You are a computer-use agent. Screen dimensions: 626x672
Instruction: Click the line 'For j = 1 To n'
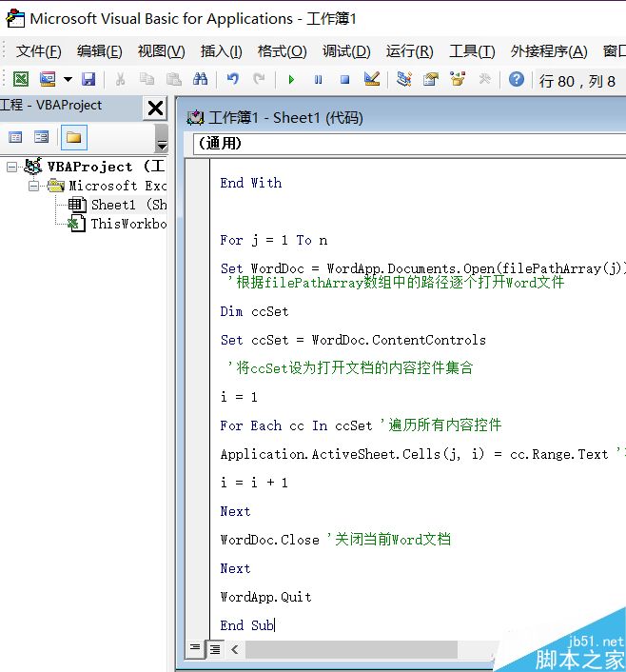pyautogui.click(x=274, y=240)
